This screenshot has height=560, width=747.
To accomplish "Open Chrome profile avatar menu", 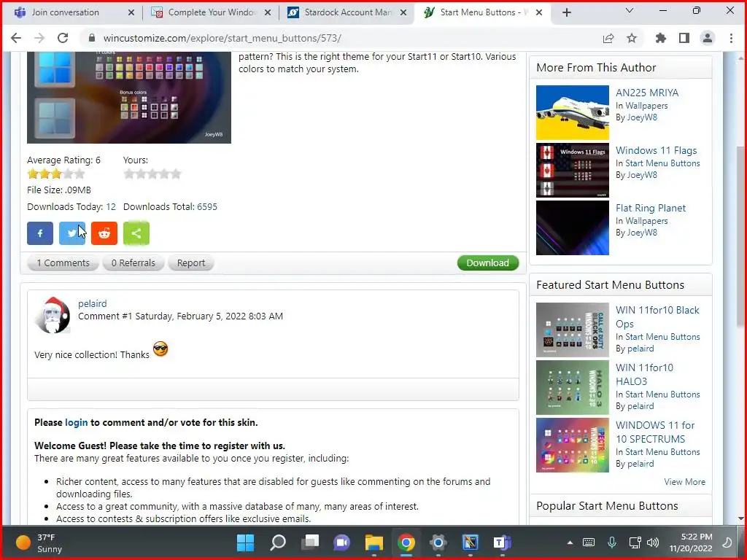I will pyautogui.click(x=708, y=38).
